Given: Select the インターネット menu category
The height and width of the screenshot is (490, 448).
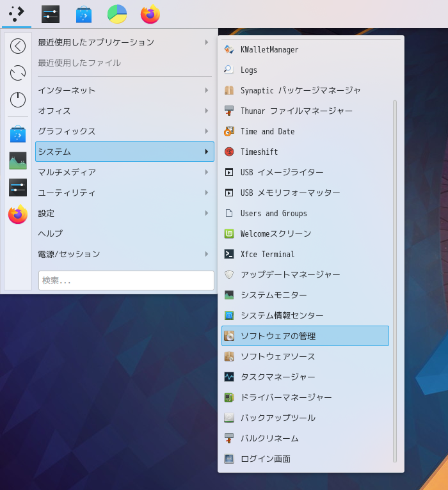Looking at the screenshot, I should 125,90.
